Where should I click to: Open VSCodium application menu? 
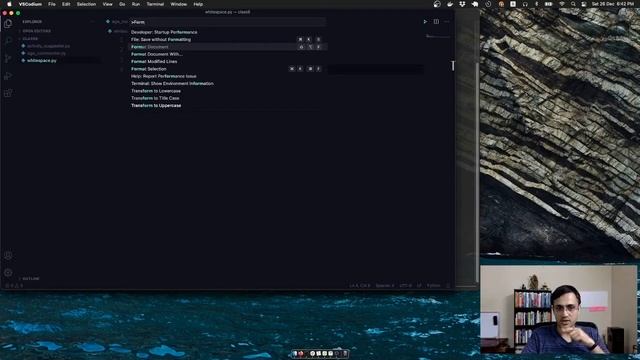[30, 4]
